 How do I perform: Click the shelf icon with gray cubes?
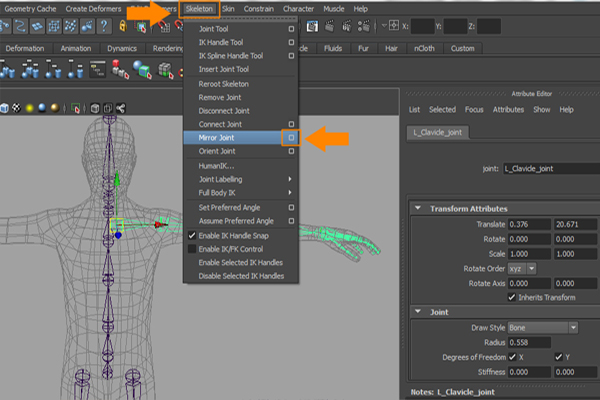click(x=166, y=70)
